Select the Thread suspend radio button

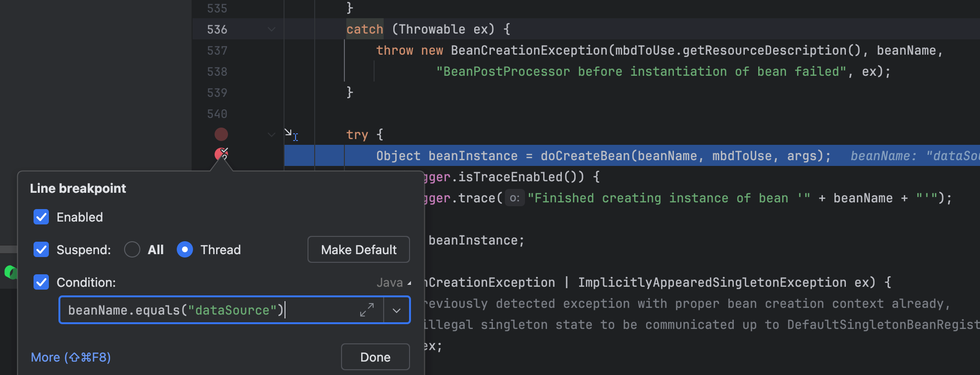[185, 249]
